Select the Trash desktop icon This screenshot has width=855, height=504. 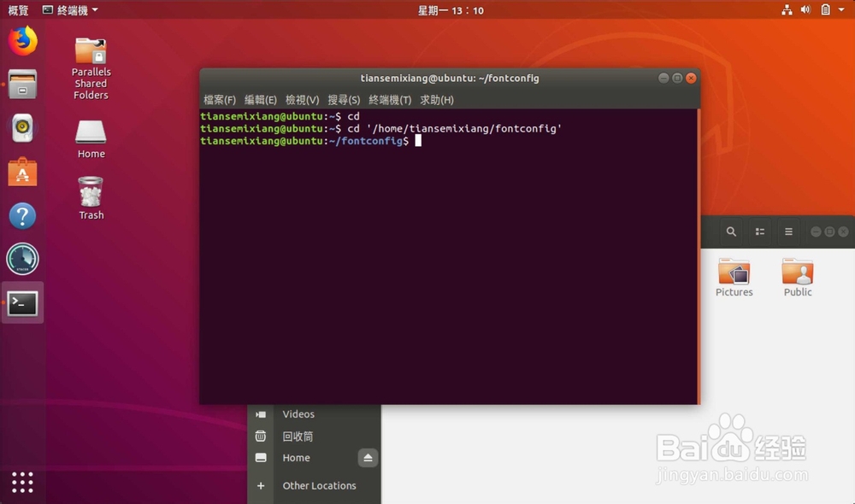[x=91, y=198]
